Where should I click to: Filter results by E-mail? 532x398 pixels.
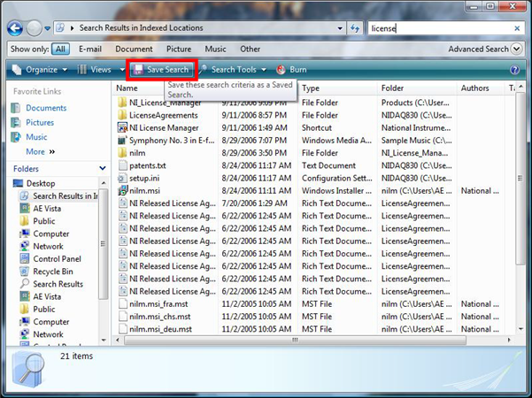[x=89, y=50]
